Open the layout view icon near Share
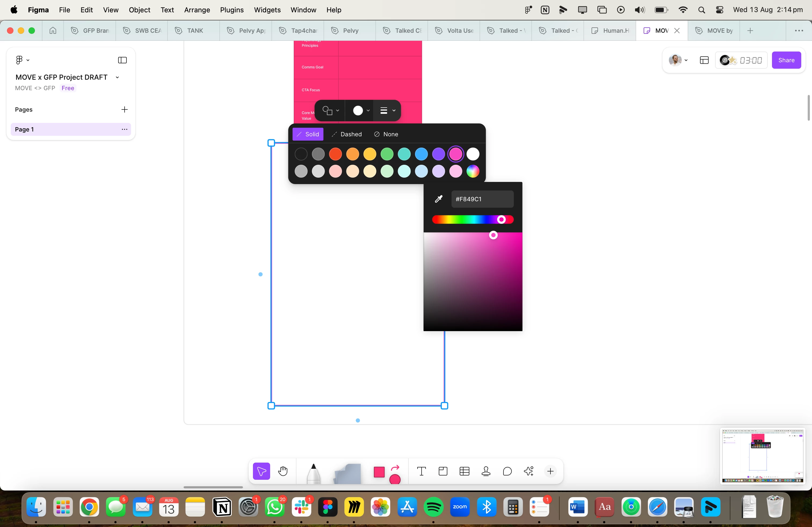The width and height of the screenshot is (812, 527). pyautogui.click(x=704, y=60)
